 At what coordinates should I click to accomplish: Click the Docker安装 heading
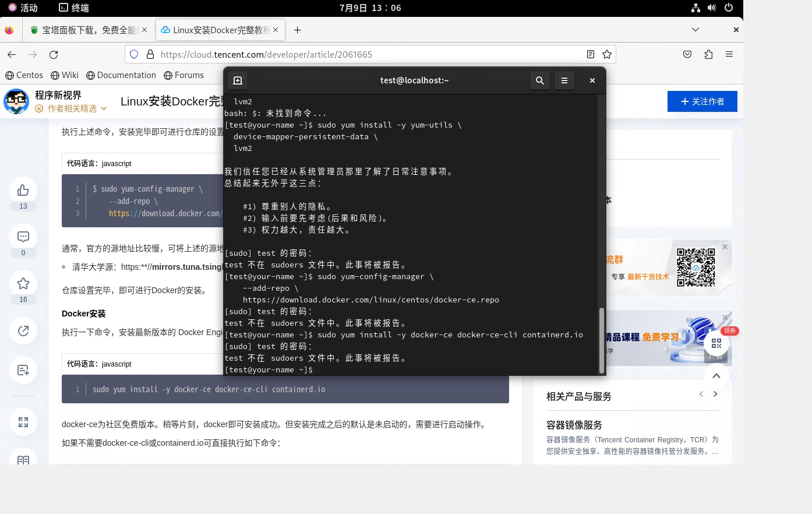click(84, 314)
